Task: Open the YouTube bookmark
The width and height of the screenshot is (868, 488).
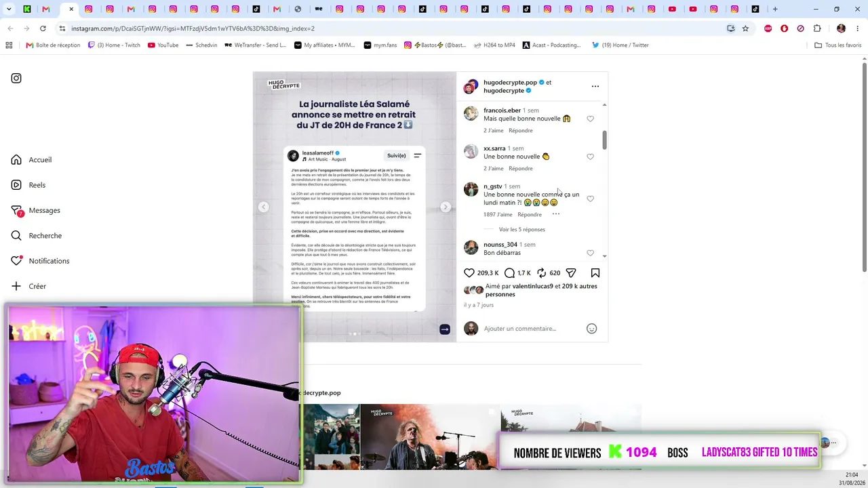Action: pyautogui.click(x=163, y=45)
